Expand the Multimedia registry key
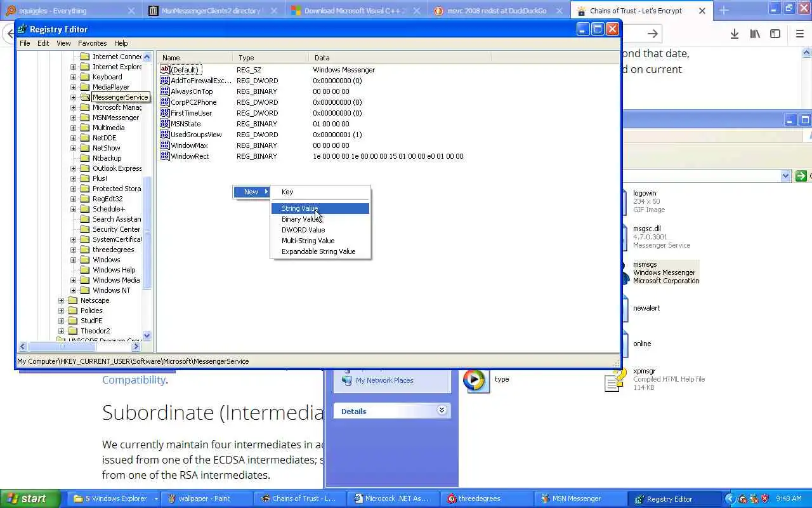 tap(73, 128)
